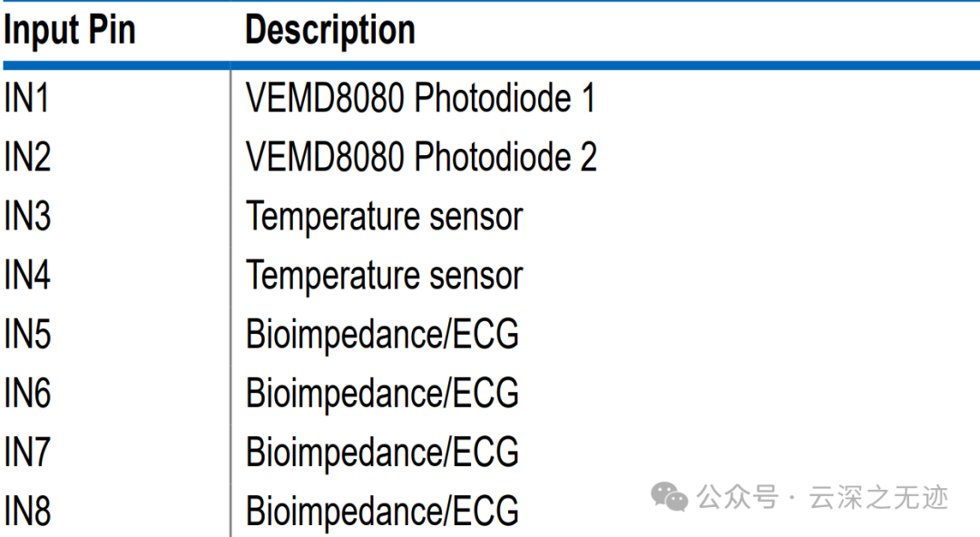Click Temperature sensor in the IN3 row

pos(385,217)
